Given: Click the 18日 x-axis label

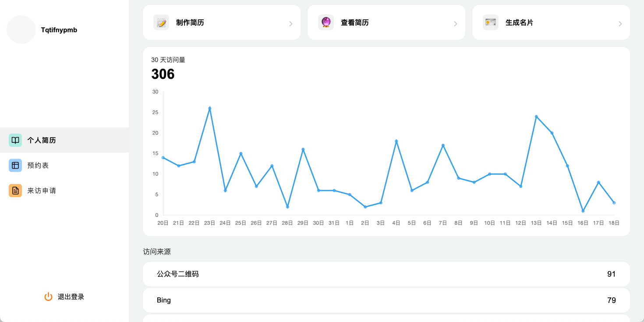Looking at the screenshot, I should (614, 223).
